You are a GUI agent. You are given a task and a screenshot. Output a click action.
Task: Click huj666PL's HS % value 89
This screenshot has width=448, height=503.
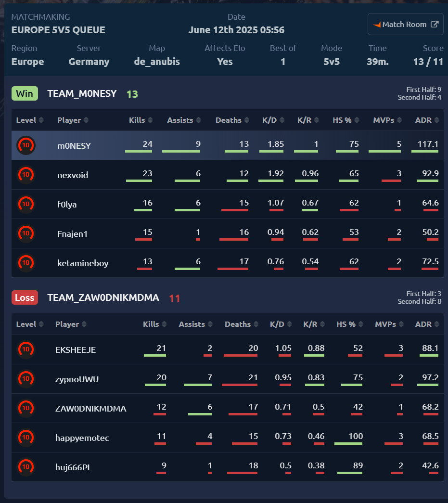[358, 465]
